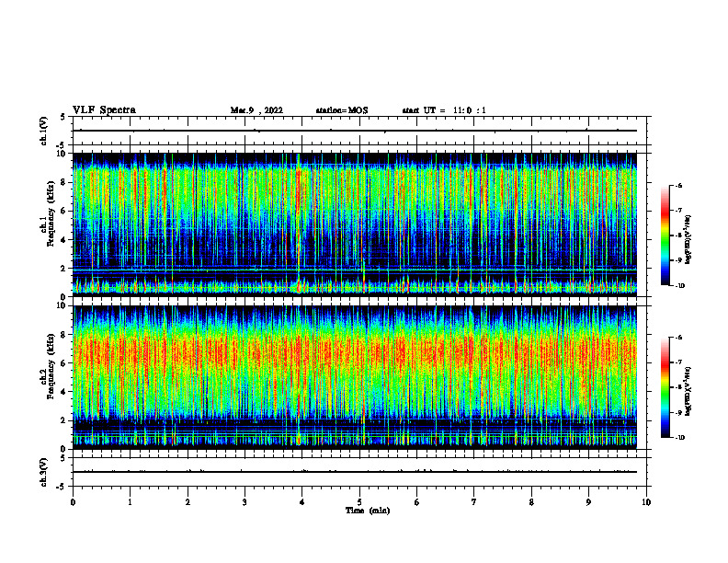
Task: Click time-axis tick label "7"
Action: (x=474, y=502)
